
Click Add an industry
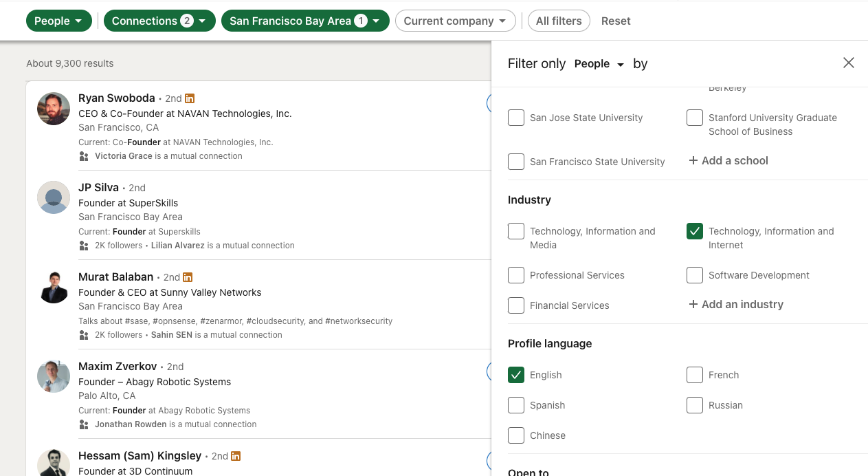(x=736, y=304)
